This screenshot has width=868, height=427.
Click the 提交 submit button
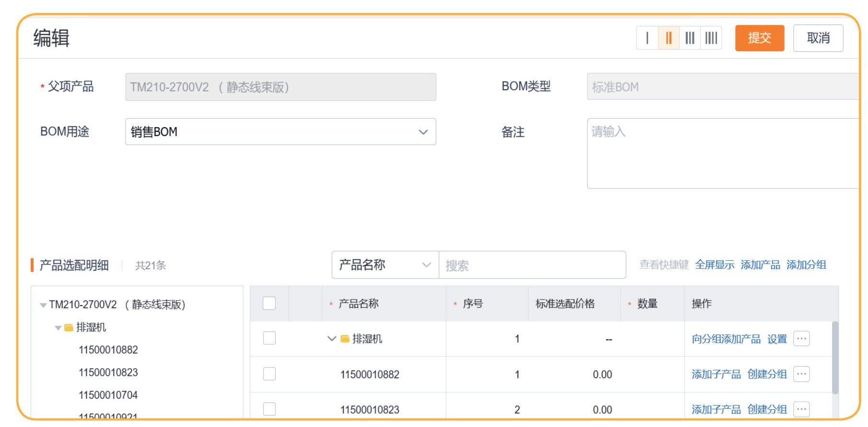point(760,38)
